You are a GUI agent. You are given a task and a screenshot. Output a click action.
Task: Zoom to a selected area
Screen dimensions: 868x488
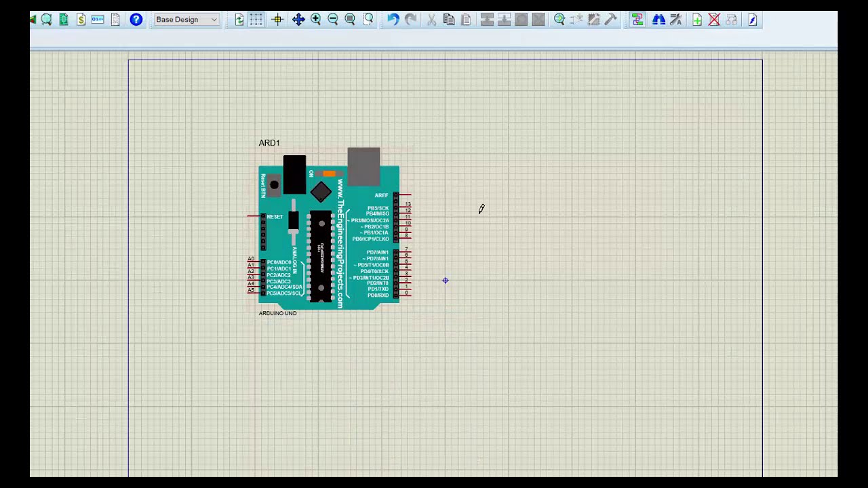coord(368,20)
